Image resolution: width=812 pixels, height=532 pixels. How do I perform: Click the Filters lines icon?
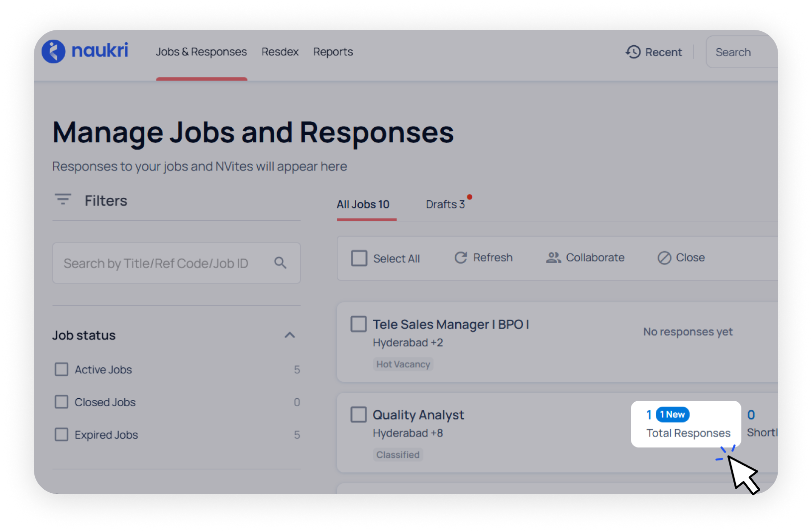63,200
